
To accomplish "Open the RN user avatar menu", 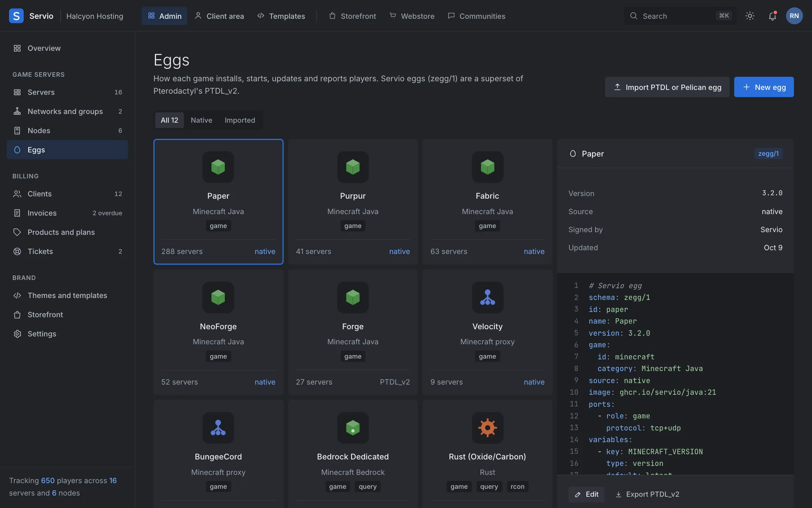I will tap(794, 16).
